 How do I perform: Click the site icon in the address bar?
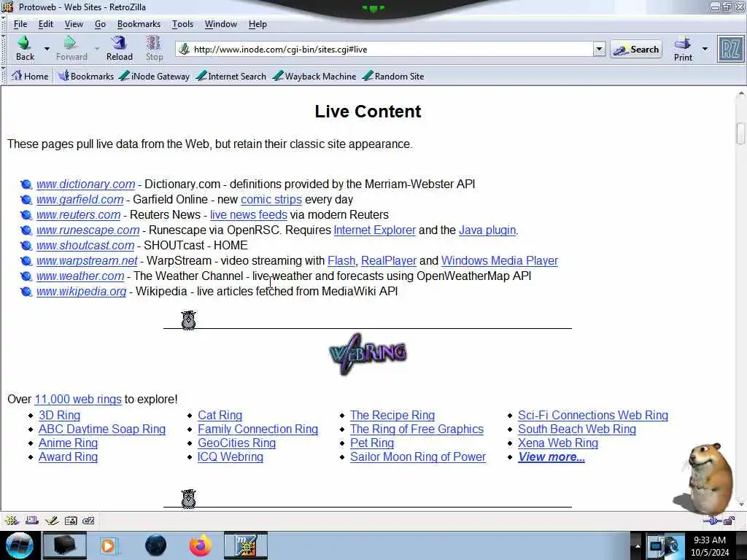coord(185,49)
